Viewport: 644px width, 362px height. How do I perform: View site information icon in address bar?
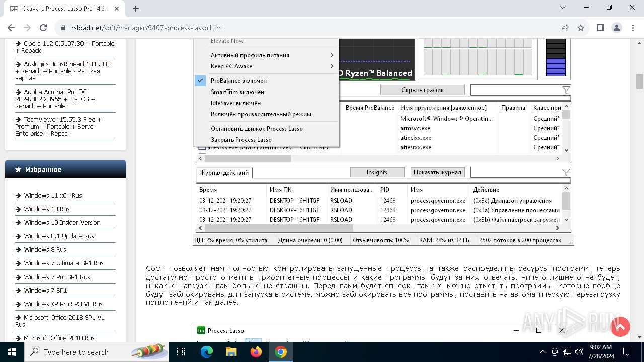tap(63, 28)
